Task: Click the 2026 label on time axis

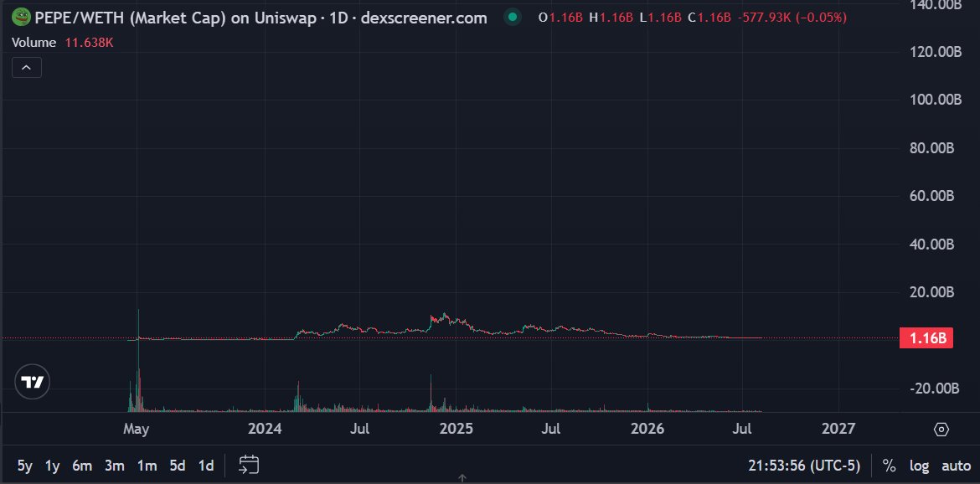Action: coord(647,429)
